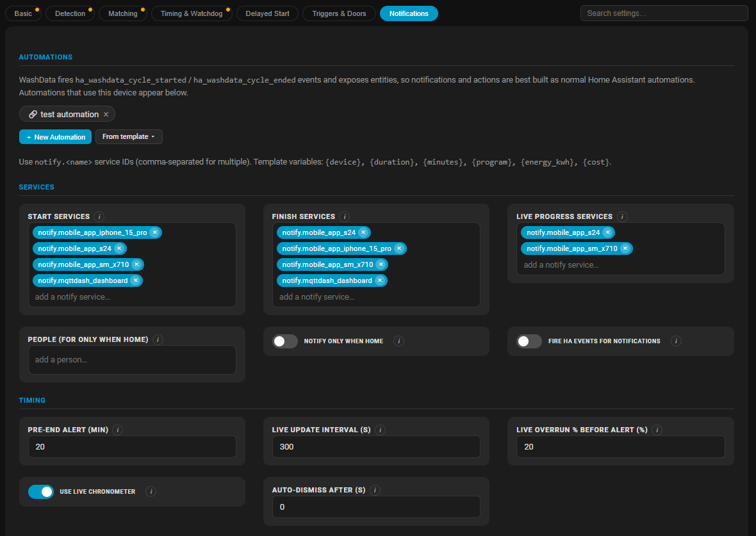The height and width of the screenshot is (536, 756).
Task: Show info for Live Update Interval
Action: (380, 430)
